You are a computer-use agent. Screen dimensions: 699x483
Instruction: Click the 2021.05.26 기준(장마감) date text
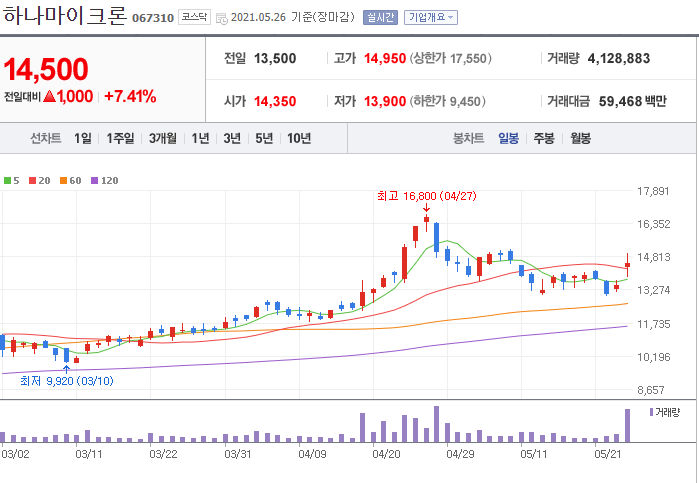(293, 18)
